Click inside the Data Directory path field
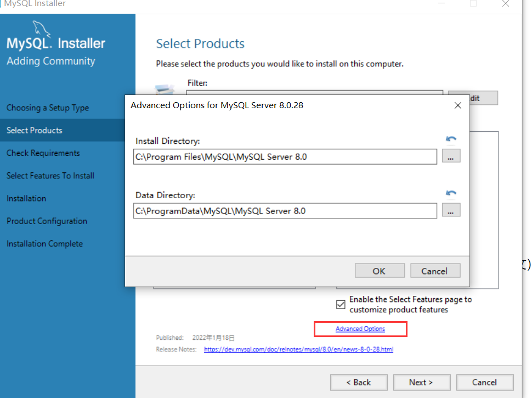 point(285,211)
